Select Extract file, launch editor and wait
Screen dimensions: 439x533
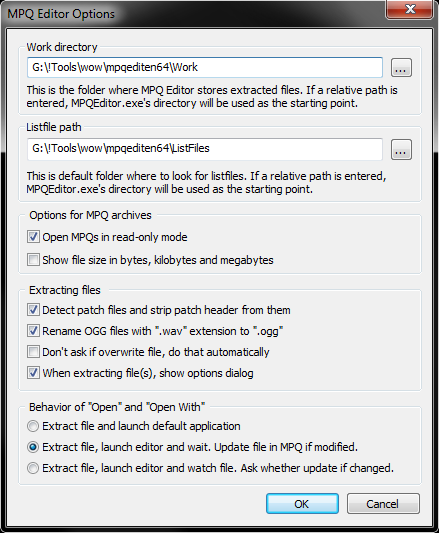[33, 447]
